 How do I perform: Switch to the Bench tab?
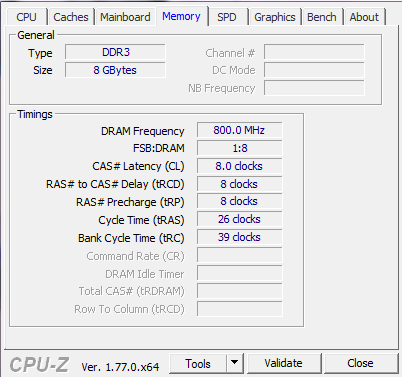[322, 17]
